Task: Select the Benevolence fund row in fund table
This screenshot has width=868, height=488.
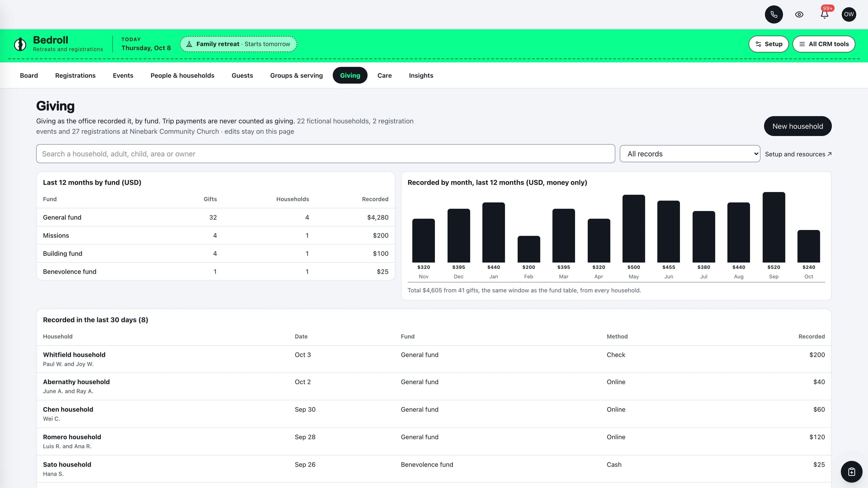Action: click(216, 271)
